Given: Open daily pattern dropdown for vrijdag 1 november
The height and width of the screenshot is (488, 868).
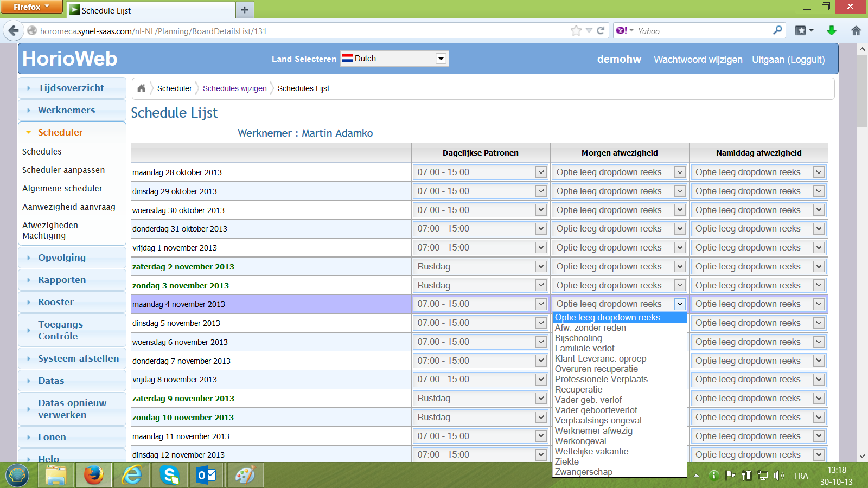Looking at the screenshot, I should point(541,247).
